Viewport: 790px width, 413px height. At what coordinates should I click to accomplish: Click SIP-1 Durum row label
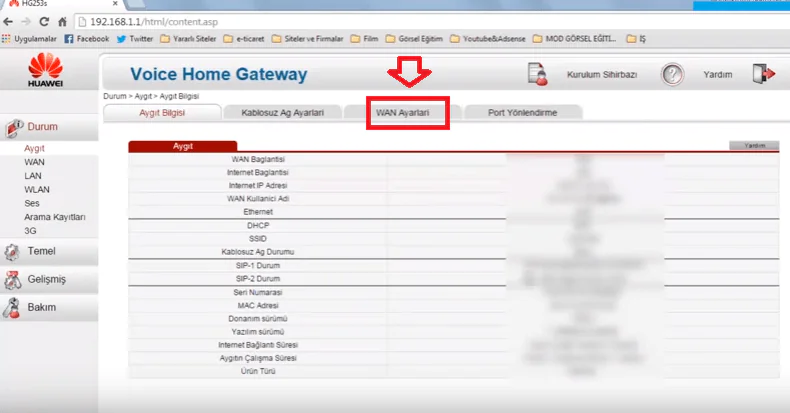258,265
